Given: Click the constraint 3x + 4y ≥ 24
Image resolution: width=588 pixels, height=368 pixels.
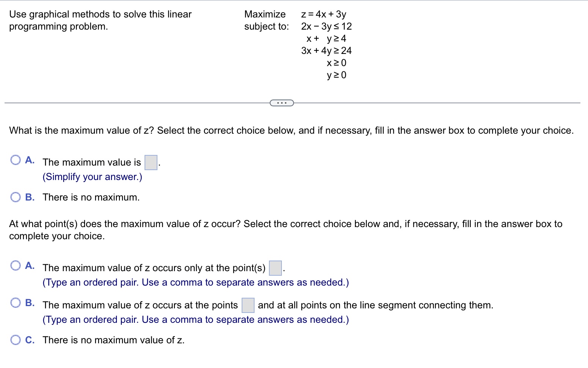Looking at the screenshot, I should 326,51.
